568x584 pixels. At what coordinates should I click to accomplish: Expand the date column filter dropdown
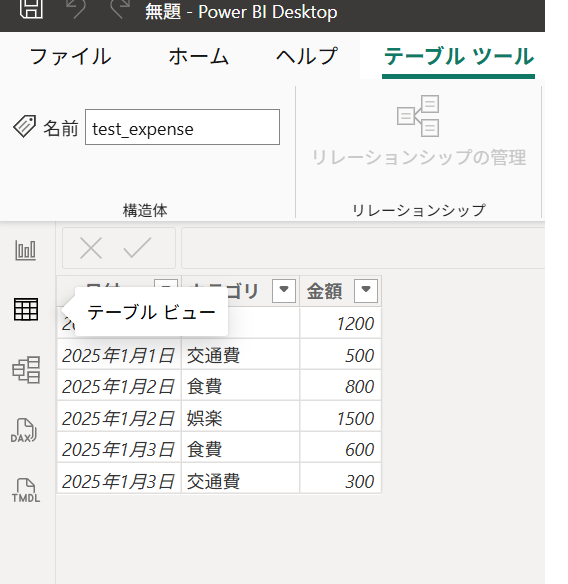coord(166,283)
